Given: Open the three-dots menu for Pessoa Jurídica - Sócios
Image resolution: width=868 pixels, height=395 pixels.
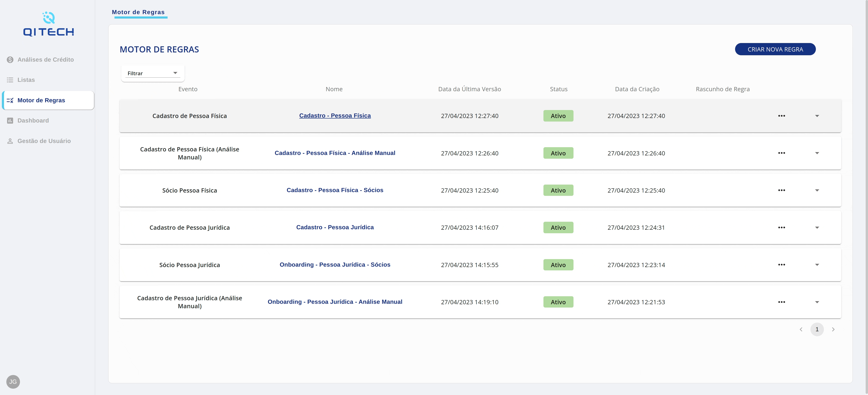Looking at the screenshot, I should click(782, 265).
